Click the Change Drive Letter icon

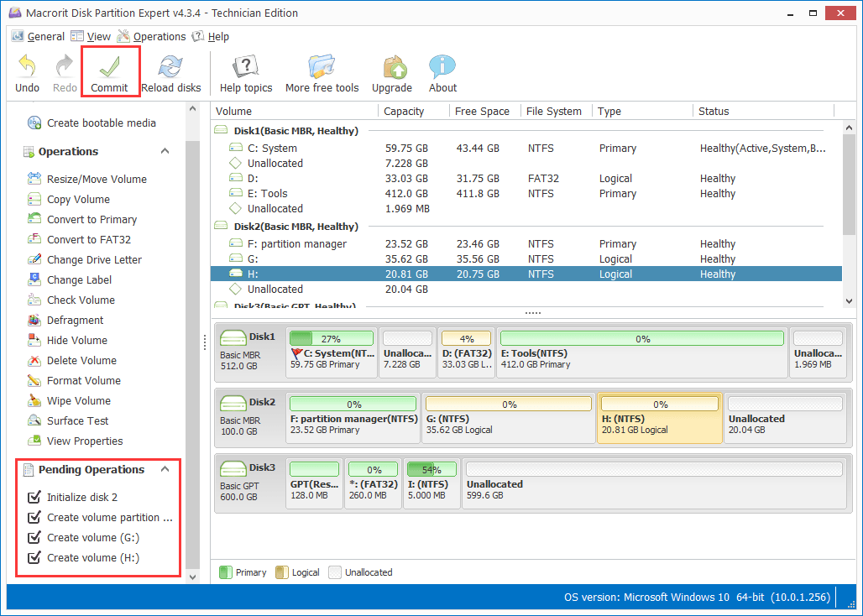pyautogui.click(x=34, y=259)
